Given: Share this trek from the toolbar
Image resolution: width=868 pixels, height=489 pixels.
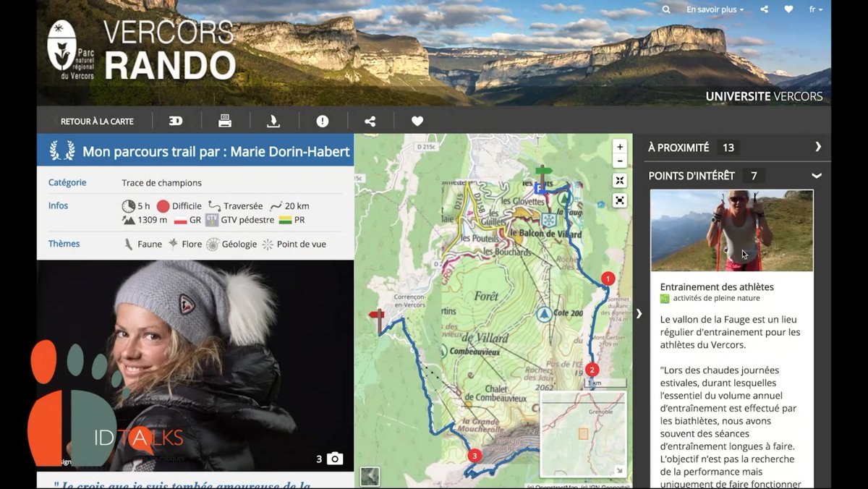Looking at the screenshot, I should (370, 121).
